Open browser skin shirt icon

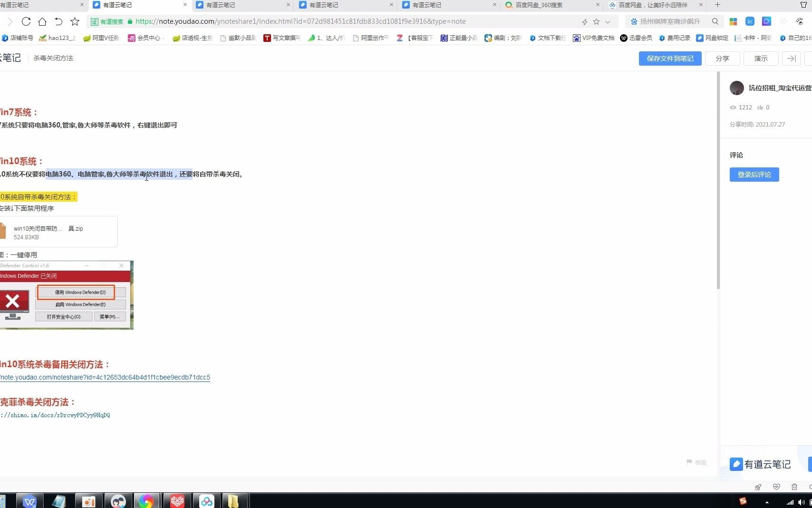pyautogui.click(x=804, y=5)
